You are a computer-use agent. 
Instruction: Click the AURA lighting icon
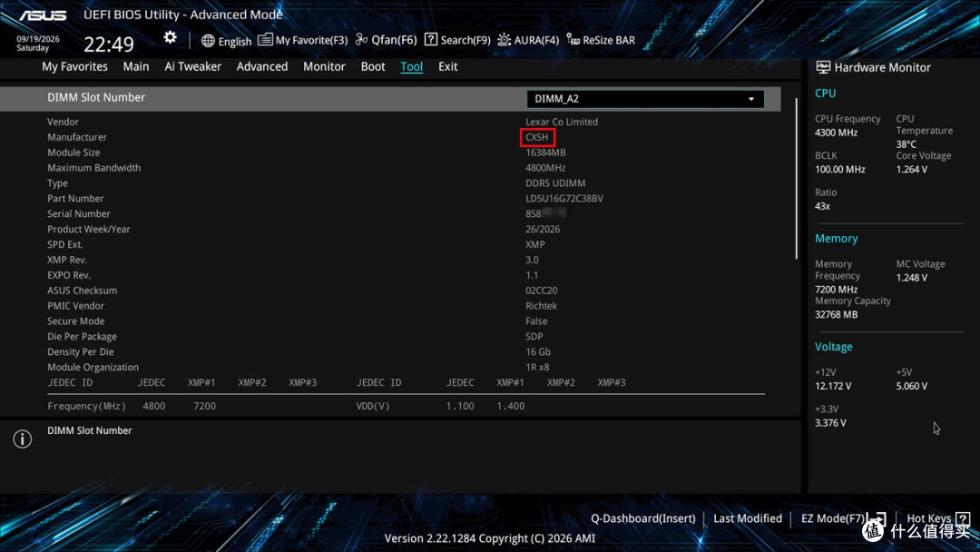point(504,39)
